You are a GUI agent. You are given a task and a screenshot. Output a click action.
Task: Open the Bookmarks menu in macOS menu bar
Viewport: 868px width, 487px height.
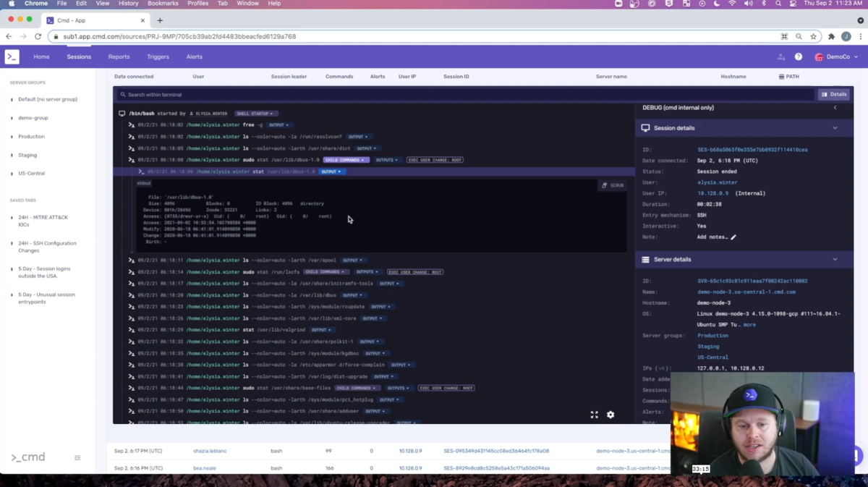162,4
